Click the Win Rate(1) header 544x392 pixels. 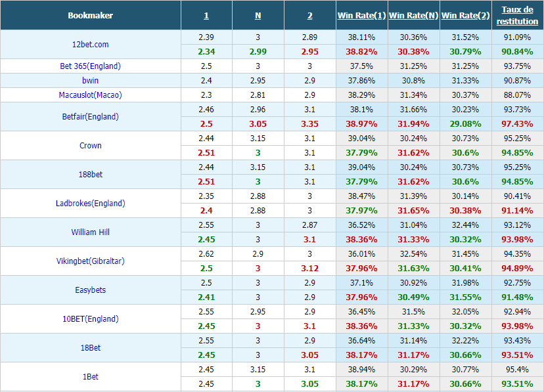click(x=361, y=16)
